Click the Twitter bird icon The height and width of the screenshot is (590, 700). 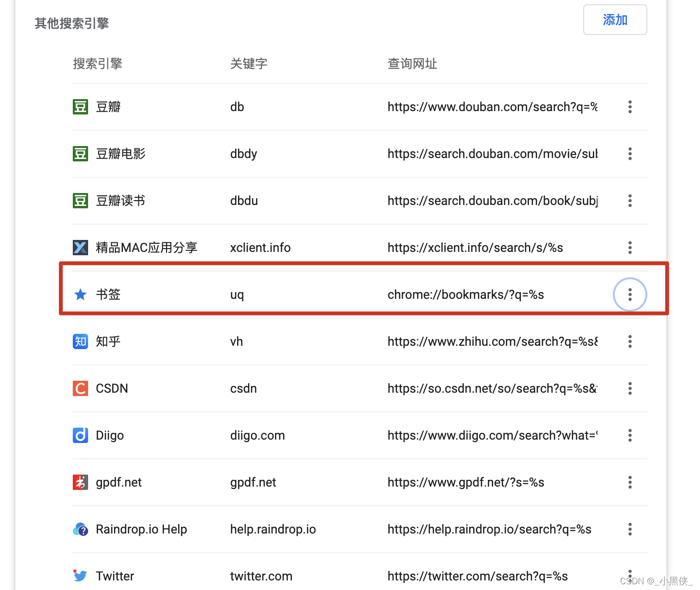point(80,575)
